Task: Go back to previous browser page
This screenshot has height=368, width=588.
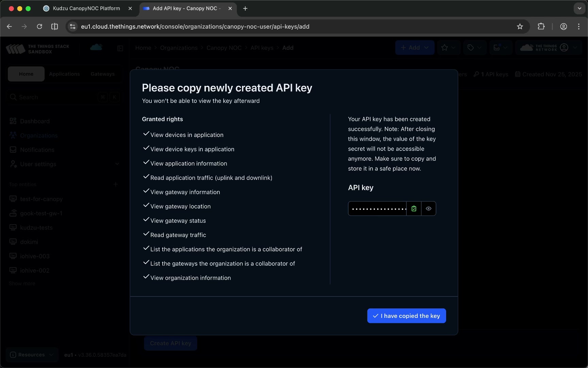Action: 10,27
